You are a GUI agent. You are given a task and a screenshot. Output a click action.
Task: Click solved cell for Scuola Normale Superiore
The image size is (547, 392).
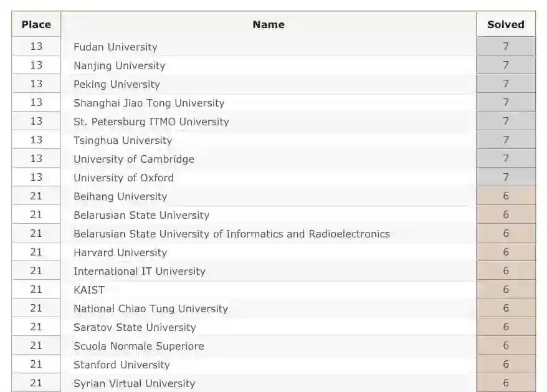point(505,345)
